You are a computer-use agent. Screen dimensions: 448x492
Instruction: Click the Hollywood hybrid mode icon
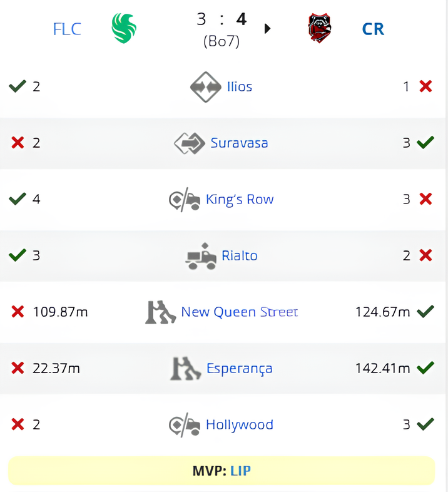coord(185,425)
